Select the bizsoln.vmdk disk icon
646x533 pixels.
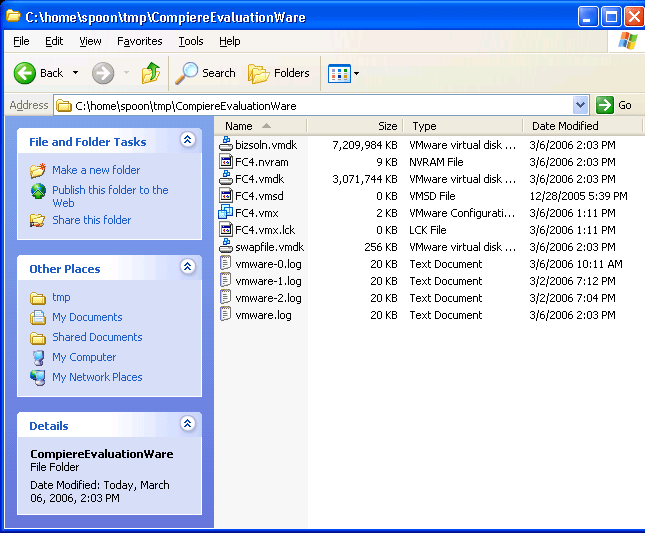click(x=226, y=145)
